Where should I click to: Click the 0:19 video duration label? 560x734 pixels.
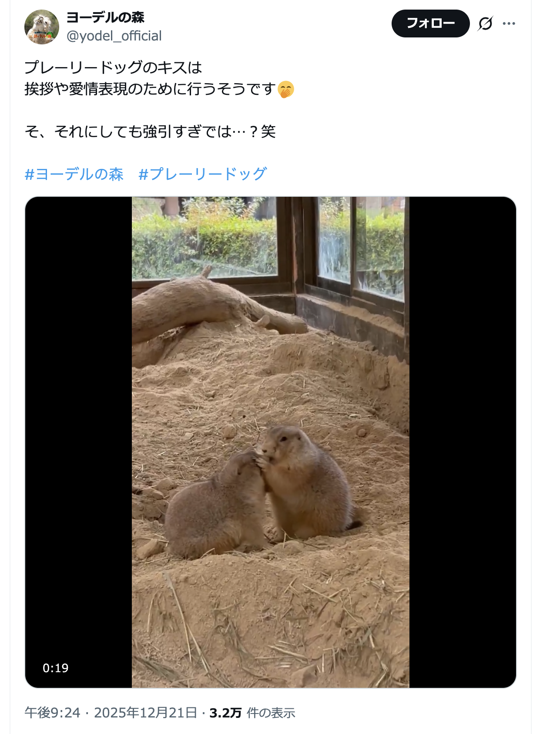pos(56,668)
